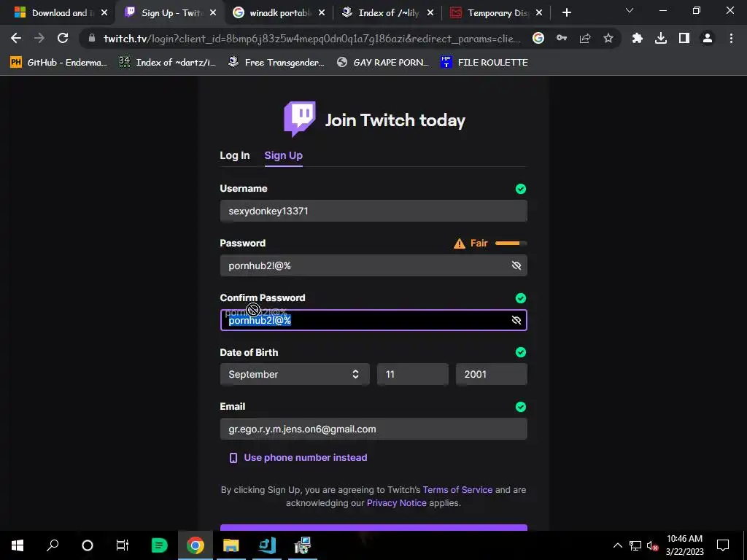This screenshot has height=560, width=747.
Task: Open the password manager key icon
Action: click(x=562, y=38)
